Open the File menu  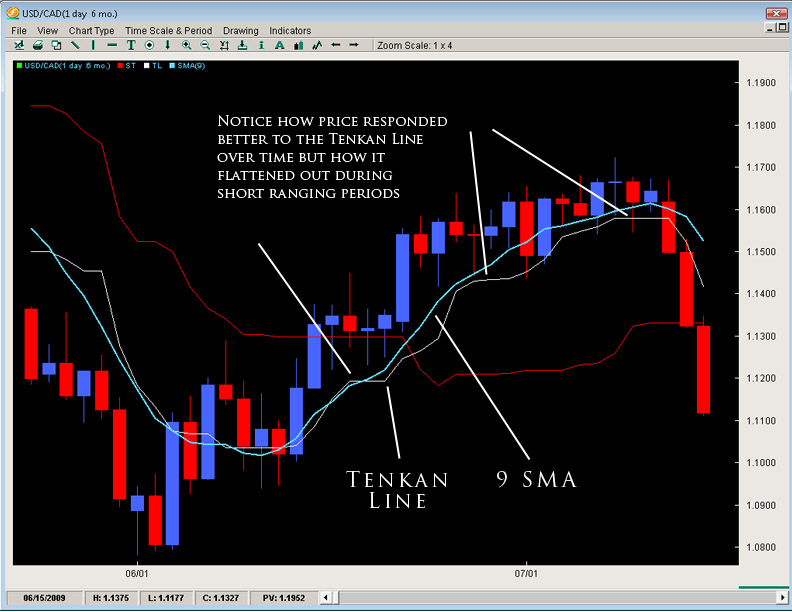click(19, 31)
